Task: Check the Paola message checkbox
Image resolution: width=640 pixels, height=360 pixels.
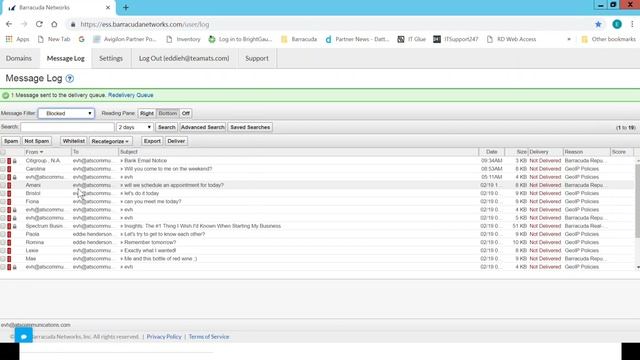Action: coord(3,234)
